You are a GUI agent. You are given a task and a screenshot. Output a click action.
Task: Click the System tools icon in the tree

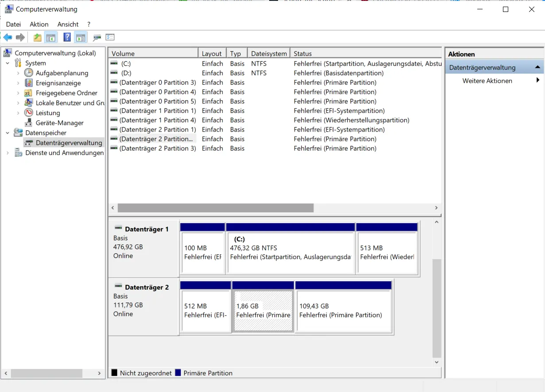click(18, 63)
